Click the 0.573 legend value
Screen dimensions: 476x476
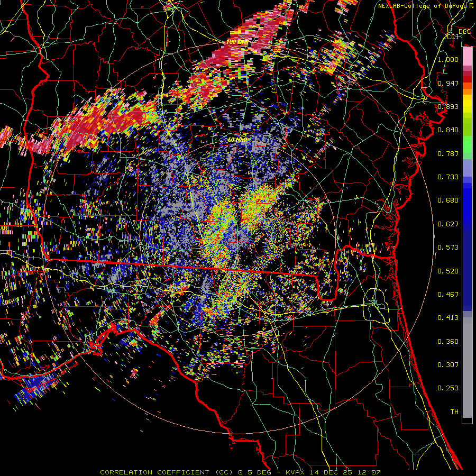pyautogui.click(x=448, y=248)
